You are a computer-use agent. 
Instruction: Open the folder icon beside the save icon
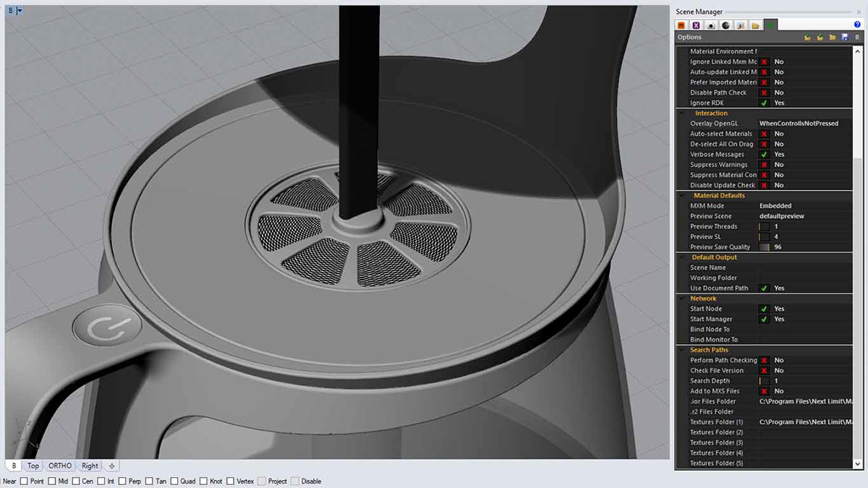tap(833, 37)
